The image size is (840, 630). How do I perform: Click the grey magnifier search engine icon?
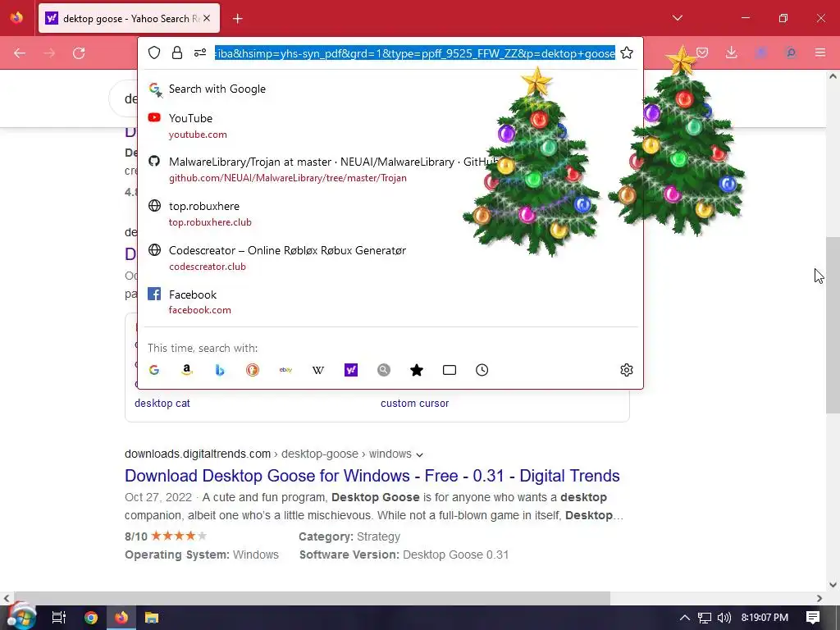(x=384, y=370)
